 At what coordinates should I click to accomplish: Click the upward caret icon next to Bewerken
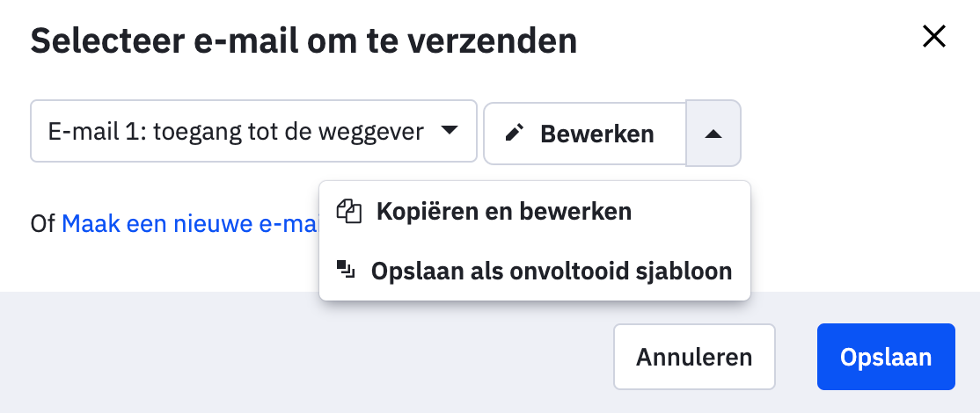[713, 134]
